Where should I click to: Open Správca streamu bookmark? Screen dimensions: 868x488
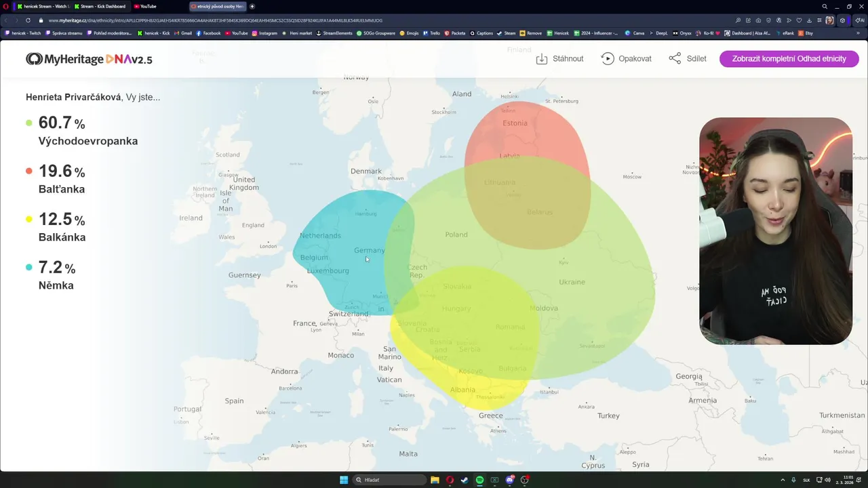click(64, 33)
